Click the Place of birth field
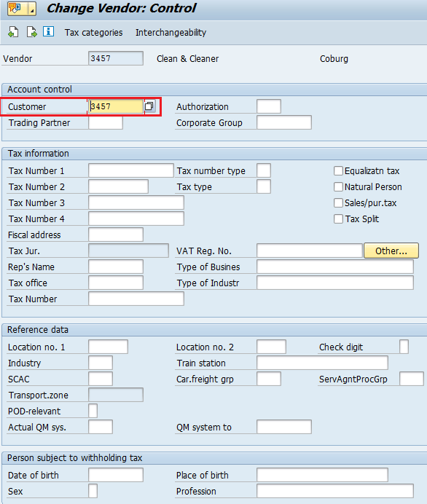Viewport: 427px width, 504px height. [x=322, y=475]
